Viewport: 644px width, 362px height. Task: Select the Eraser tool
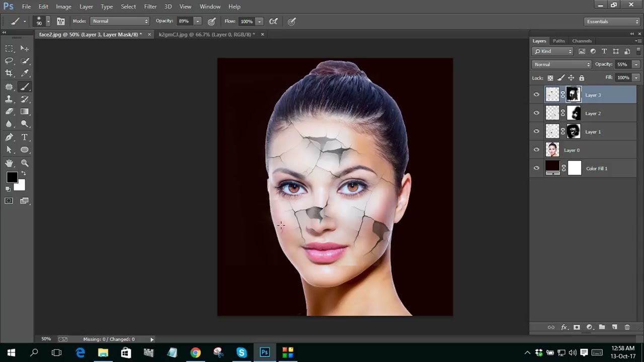pyautogui.click(x=9, y=112)
